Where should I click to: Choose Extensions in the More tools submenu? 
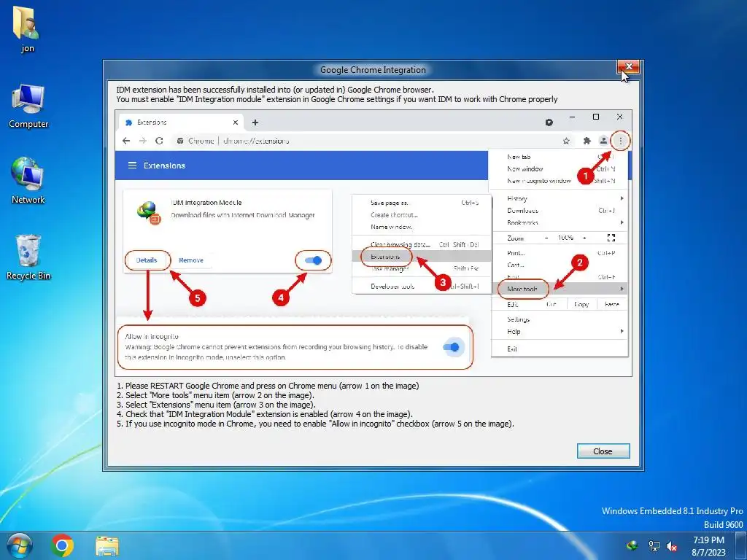385,257
